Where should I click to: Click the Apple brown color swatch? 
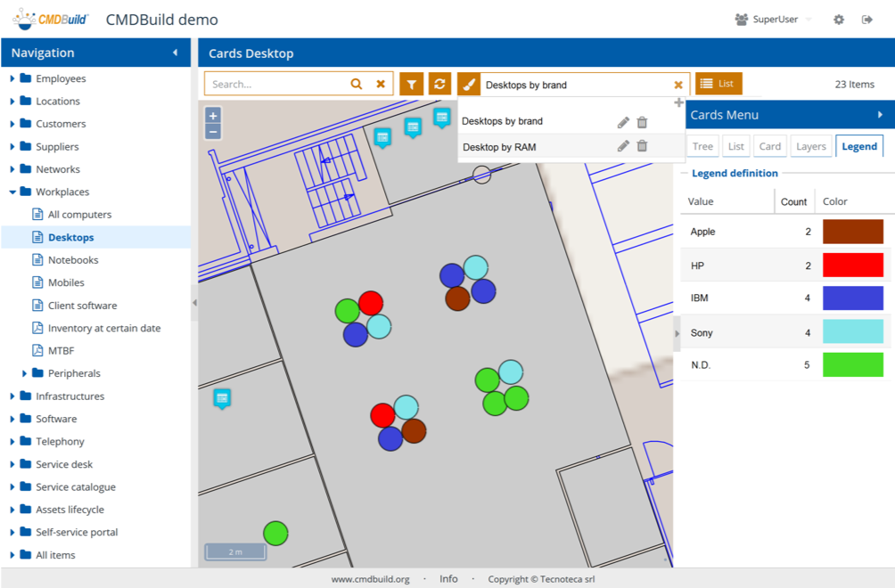coord(853,232)
